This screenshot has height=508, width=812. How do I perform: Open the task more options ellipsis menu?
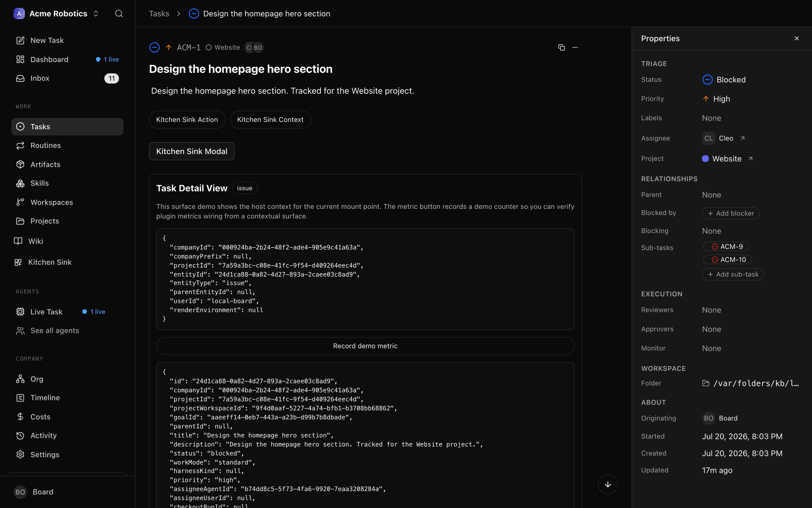tap(575, 47)
